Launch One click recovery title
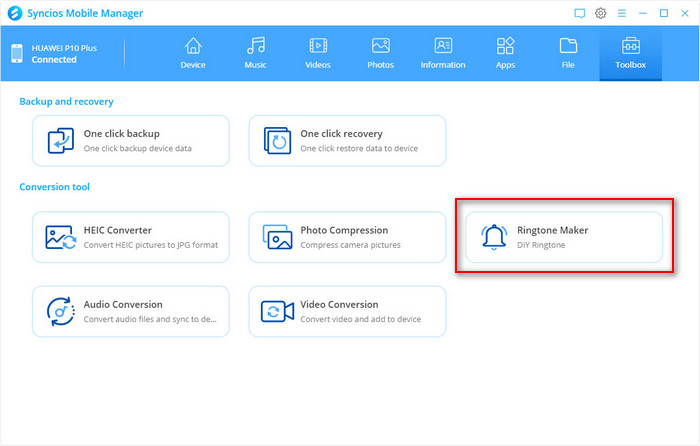This screenshot has height=446, width=700. tap(342, 133)
